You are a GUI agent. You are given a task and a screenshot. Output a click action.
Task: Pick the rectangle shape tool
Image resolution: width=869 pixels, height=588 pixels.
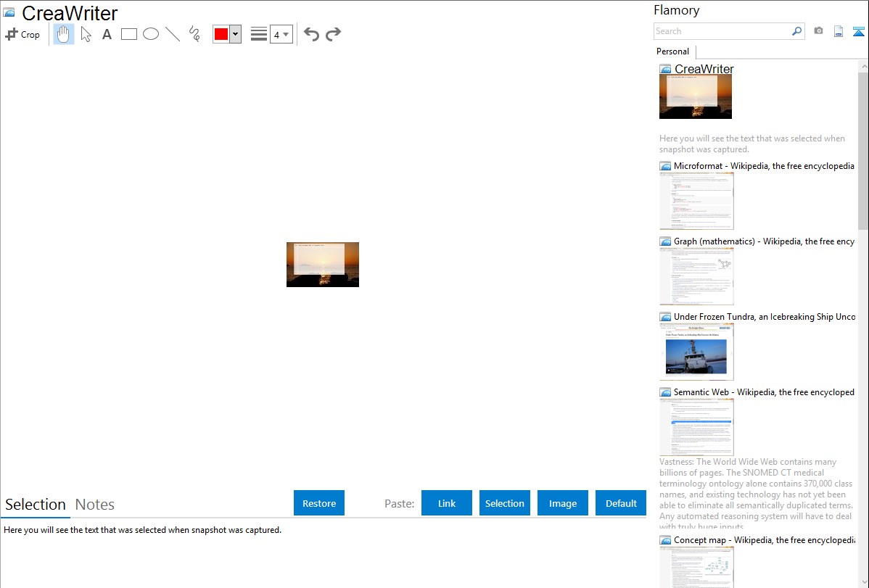128,34
